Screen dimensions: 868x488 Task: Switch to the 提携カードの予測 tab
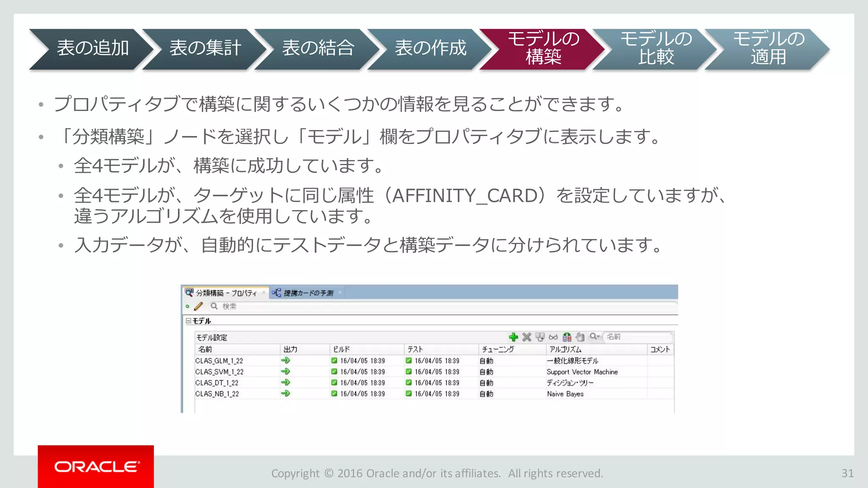308,293
